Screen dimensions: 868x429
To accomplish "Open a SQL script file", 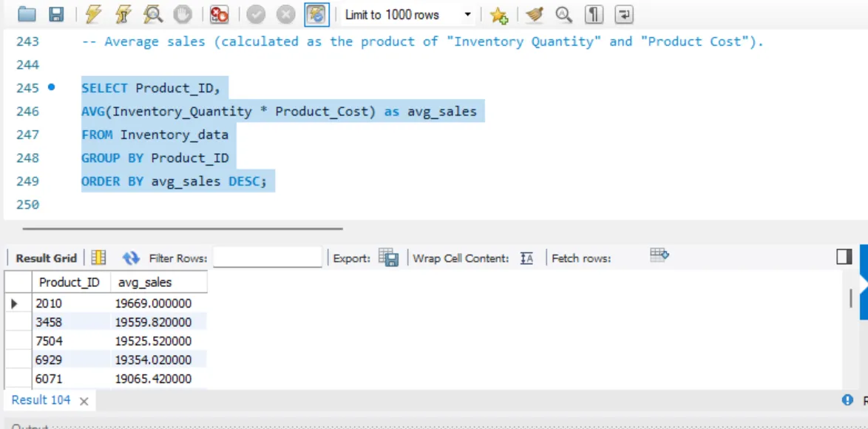I will [x=27, y=14].
